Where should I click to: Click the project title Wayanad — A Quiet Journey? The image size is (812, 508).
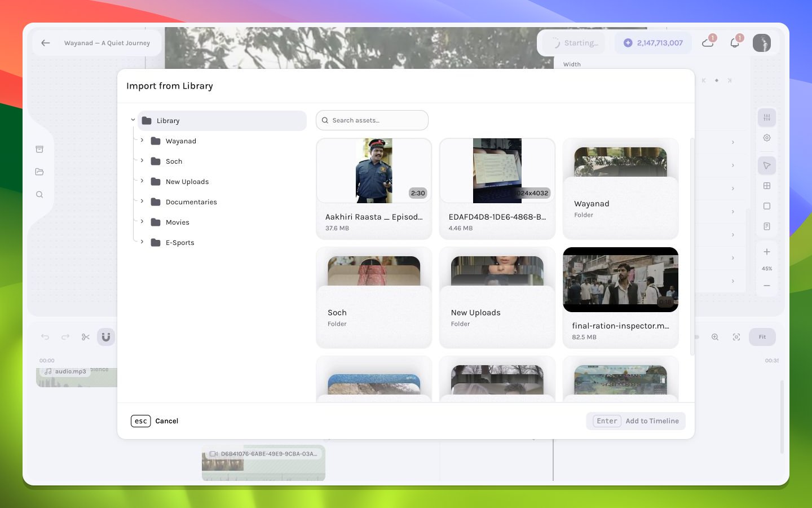[x=107, y=43]
